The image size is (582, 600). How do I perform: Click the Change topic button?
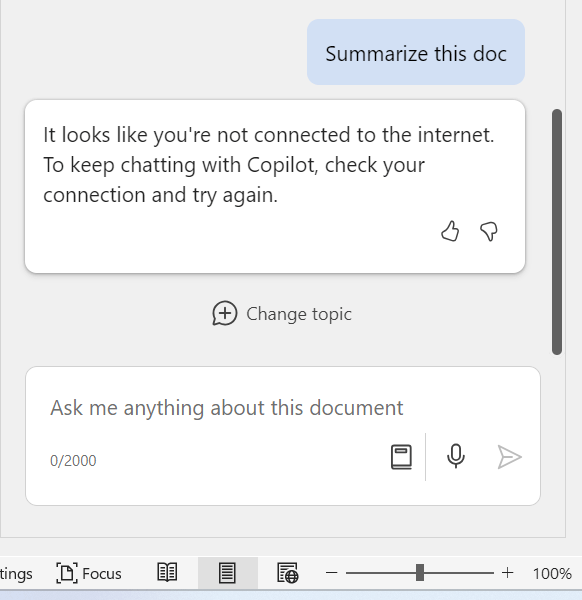(282, 313)
